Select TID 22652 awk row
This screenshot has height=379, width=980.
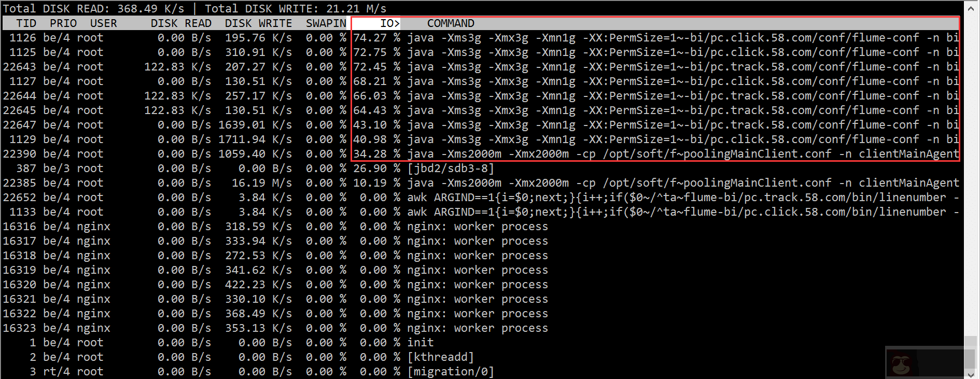481,198
